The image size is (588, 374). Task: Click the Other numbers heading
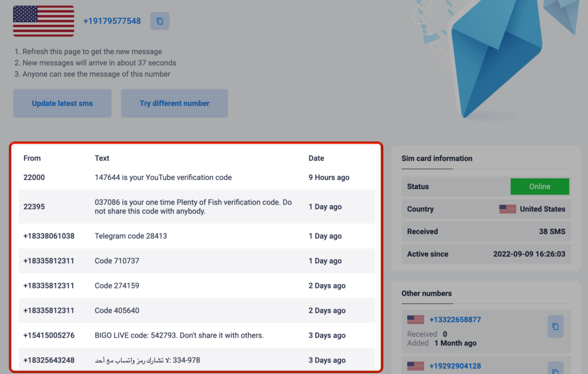click(x=427, y=294)
